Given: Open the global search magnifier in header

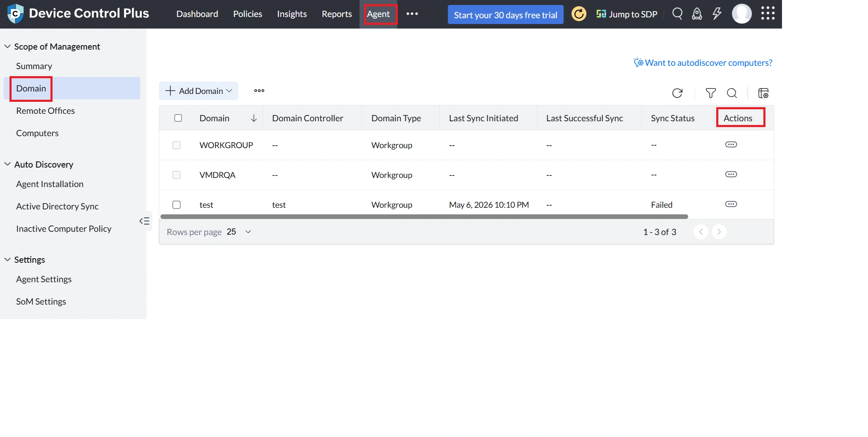Looking at the screenshot, I should (x=677, y=14).
